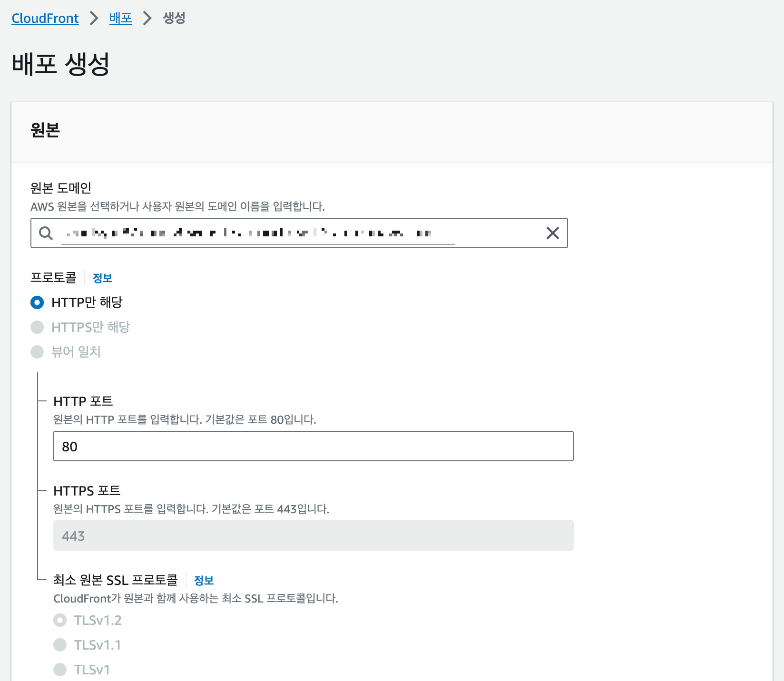Open the CloudFront breadcrumb link

[45, 18]
